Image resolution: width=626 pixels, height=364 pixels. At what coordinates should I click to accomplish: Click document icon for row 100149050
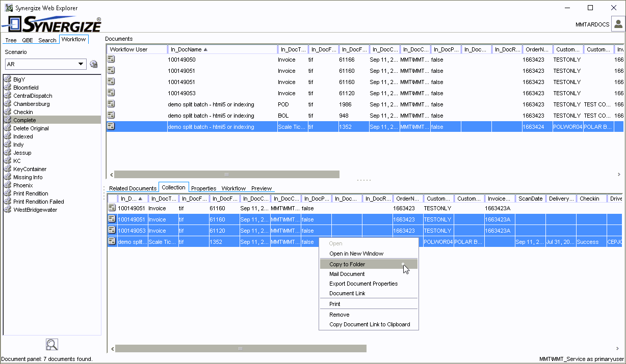[x=111, y=59]
